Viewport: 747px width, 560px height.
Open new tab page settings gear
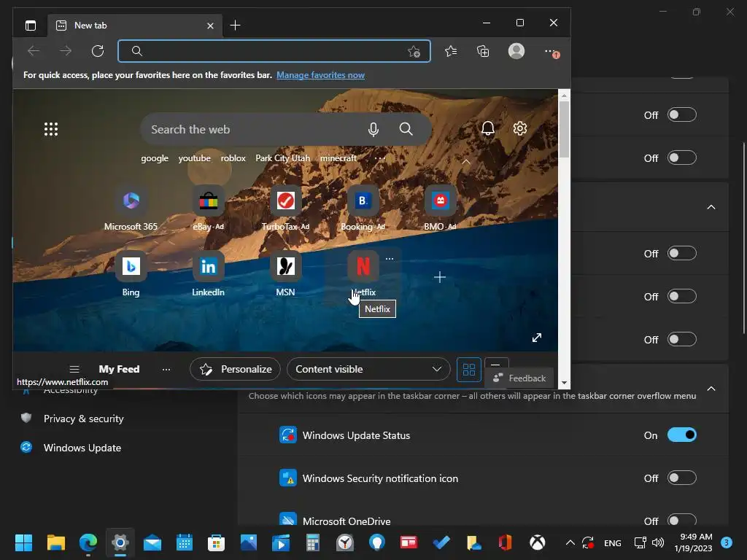520,128
